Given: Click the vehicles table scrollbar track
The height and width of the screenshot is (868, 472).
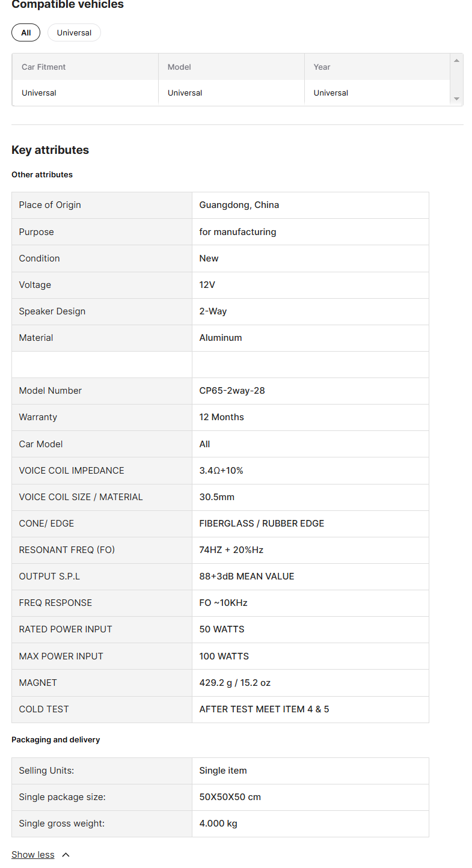Looking at the screenshot, I should pos(456,80).
